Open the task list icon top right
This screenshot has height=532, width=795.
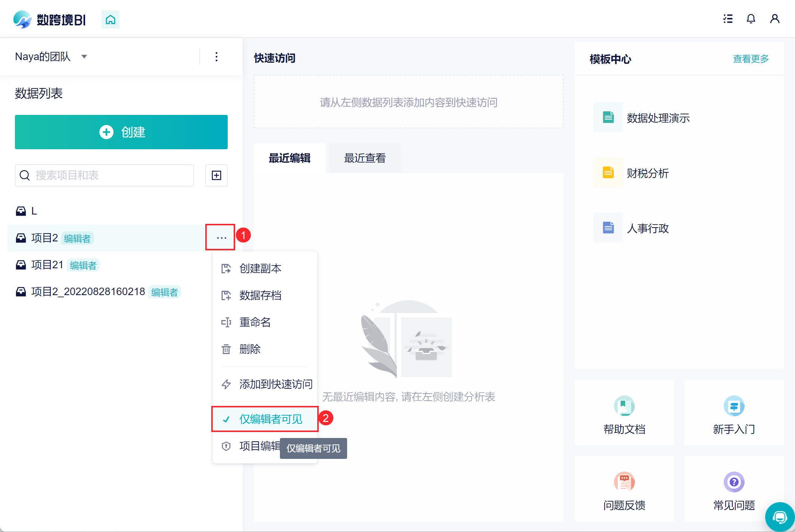pyautogui.click(x=727, y=19)
